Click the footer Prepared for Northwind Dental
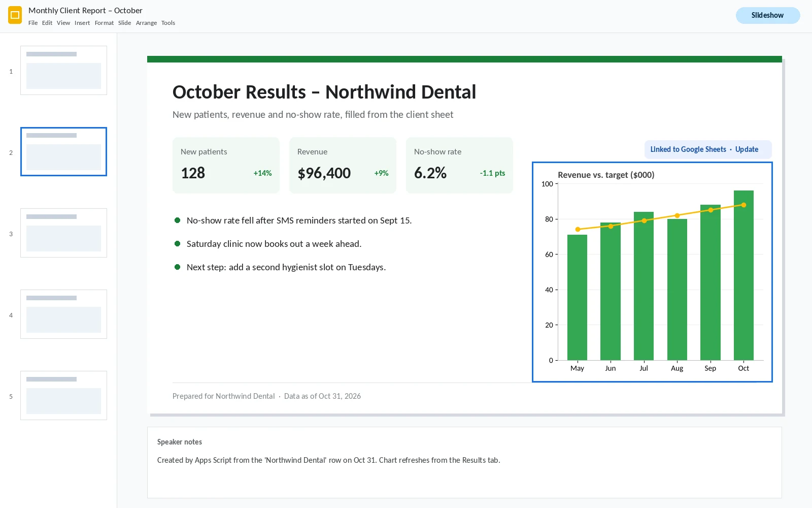Viewport: 812px width, 508px height. click(223, 396)
